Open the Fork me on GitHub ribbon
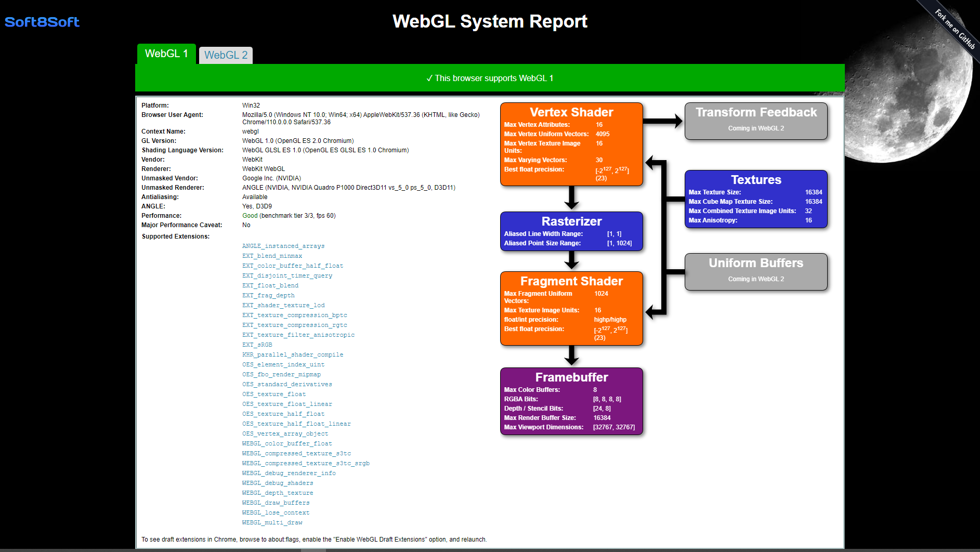This screenshot has height=552, width=980. [955, 29]
